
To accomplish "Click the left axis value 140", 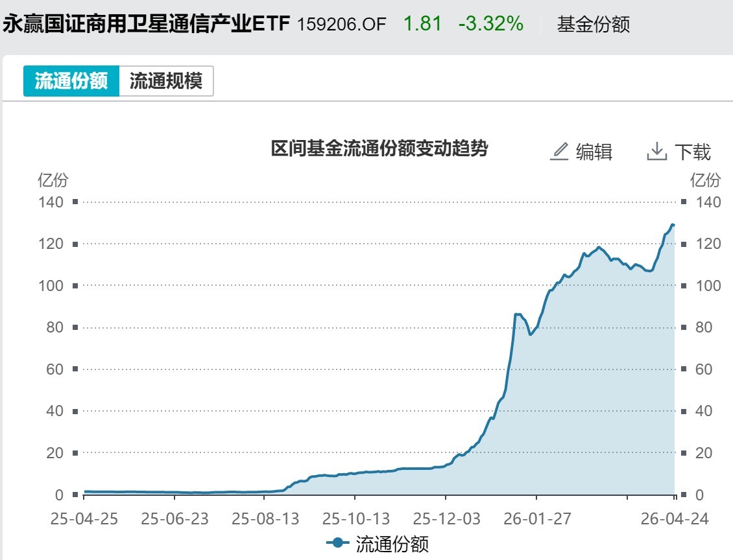I will 51,202.
